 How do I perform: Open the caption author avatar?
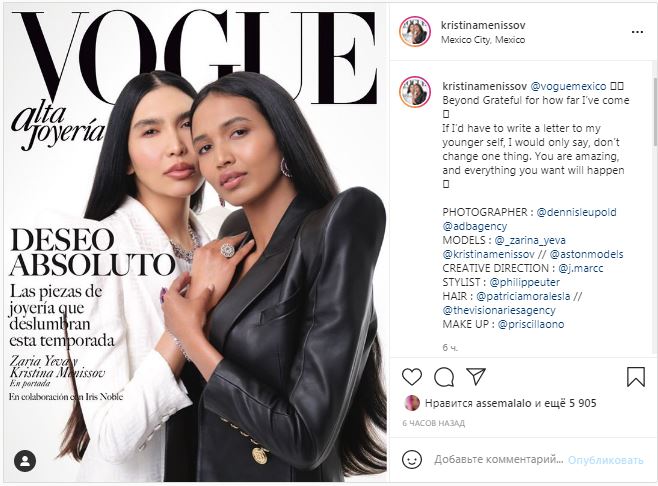(x=415, y=91)
